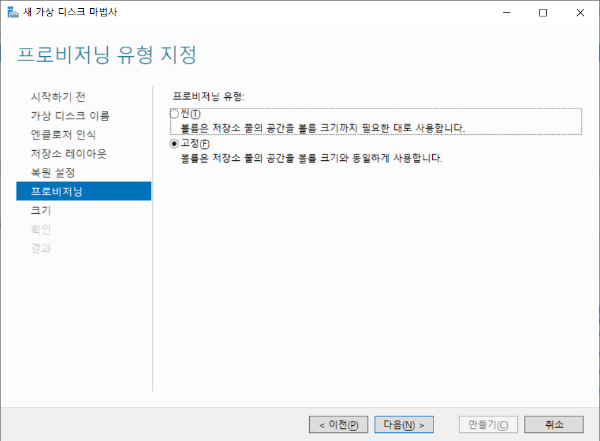
Task: Click the 취소 cancel button
Action: click(554, 425)
